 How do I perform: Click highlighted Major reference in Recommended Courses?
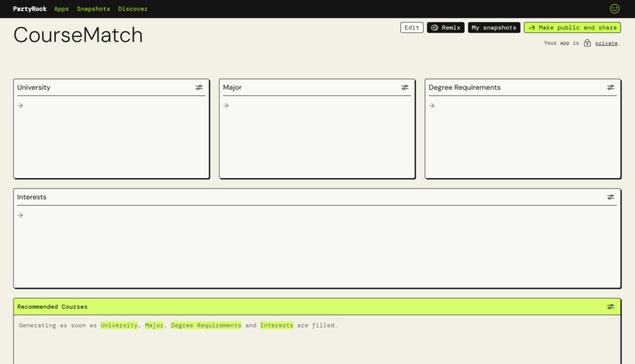(154, 325)
